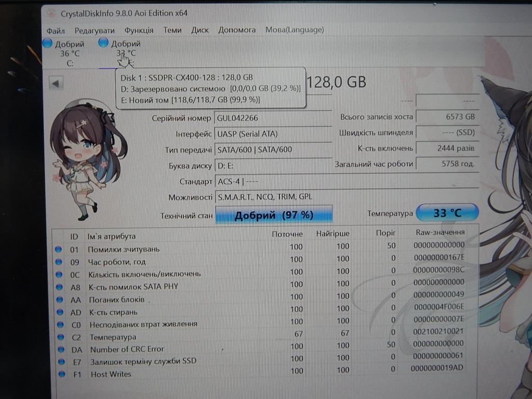Click the power on count 2444 разів
The height and width of the screenshot is (399, 532).
pyautogui.click(x=447, y=148)
